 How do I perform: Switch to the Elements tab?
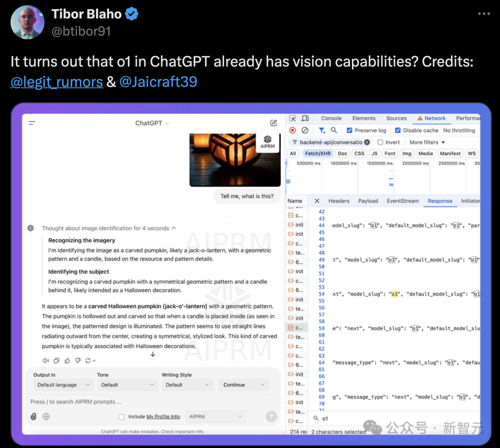pyautogui.click(x=364, y=118)
